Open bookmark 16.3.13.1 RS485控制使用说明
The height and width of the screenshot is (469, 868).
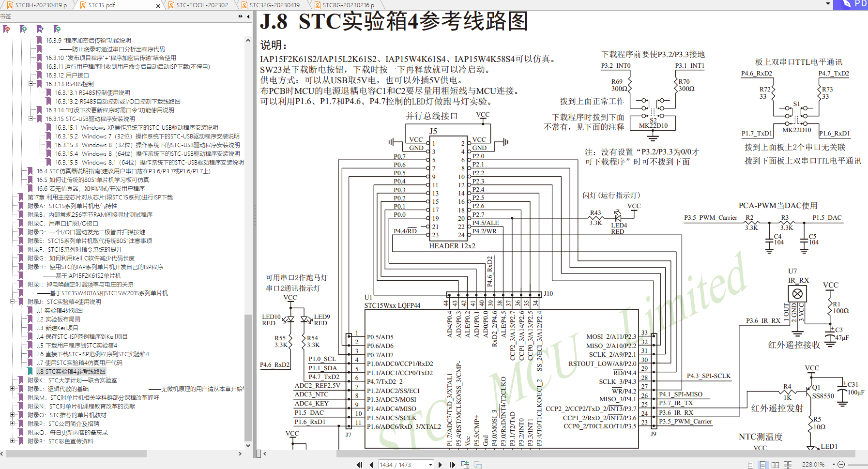pos(92,92)
